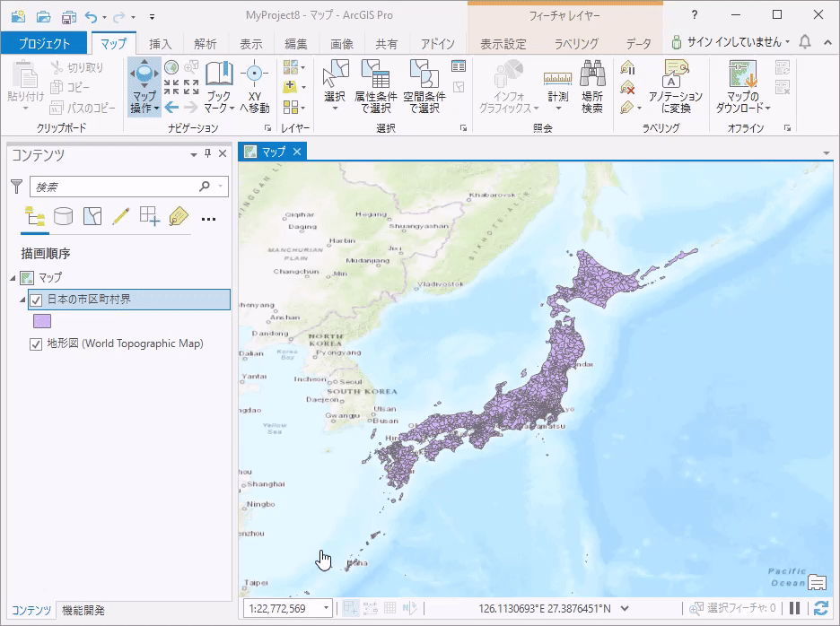Viewport: 840px width, 626px height.
Task: Toggle the grid button in status bar
Action: 390,608
